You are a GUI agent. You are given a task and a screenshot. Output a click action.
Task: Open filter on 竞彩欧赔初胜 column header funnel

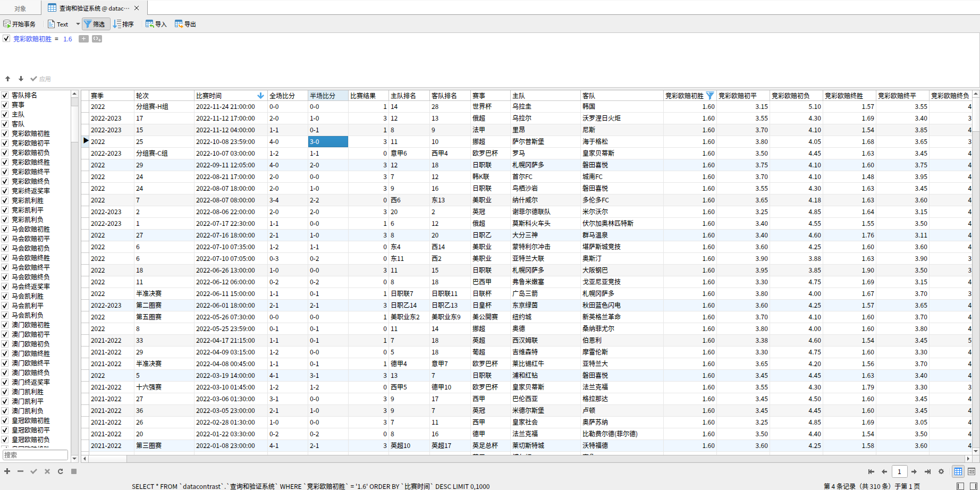coord(709,96)
